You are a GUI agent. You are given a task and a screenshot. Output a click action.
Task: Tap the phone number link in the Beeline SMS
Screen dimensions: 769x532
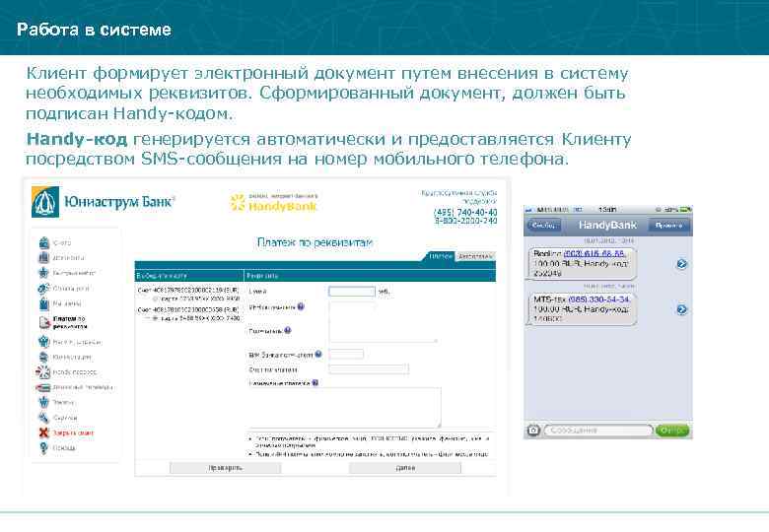coord(594,253)
